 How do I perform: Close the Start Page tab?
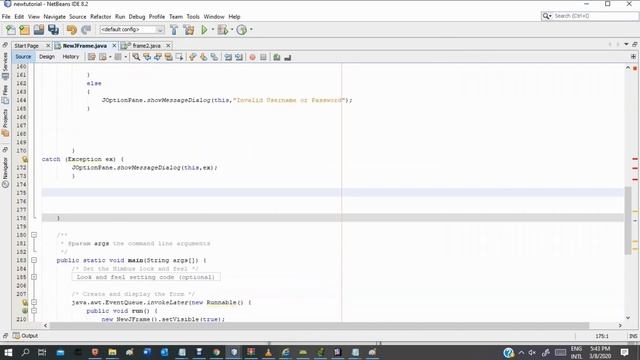[x=48, y=46]
